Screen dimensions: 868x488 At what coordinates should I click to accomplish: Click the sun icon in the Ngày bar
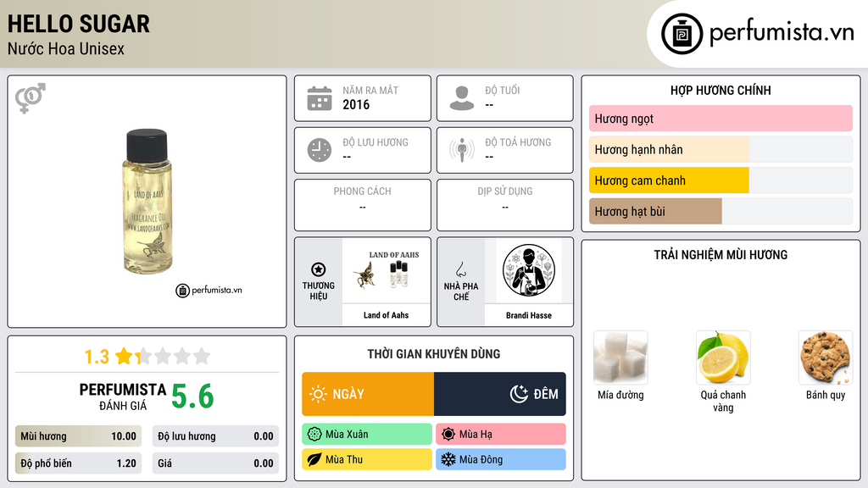pyautogui.click(x=318, y=394)
